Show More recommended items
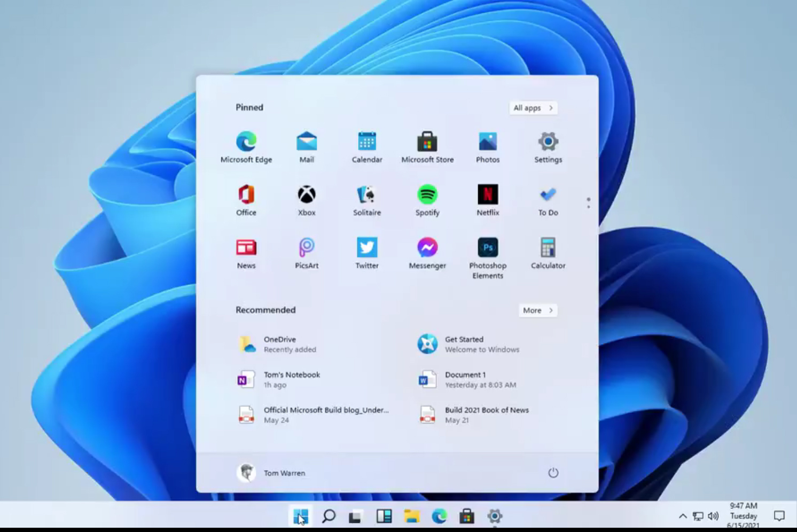 537,310
